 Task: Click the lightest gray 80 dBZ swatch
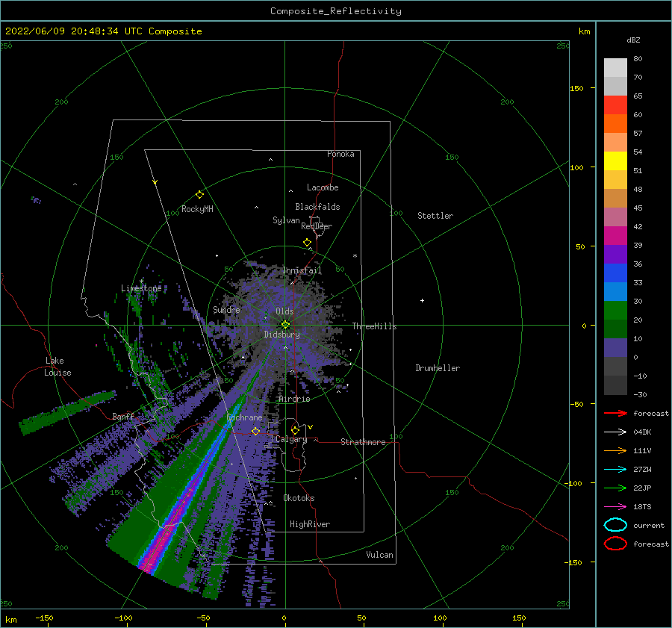tap(615, 68)
